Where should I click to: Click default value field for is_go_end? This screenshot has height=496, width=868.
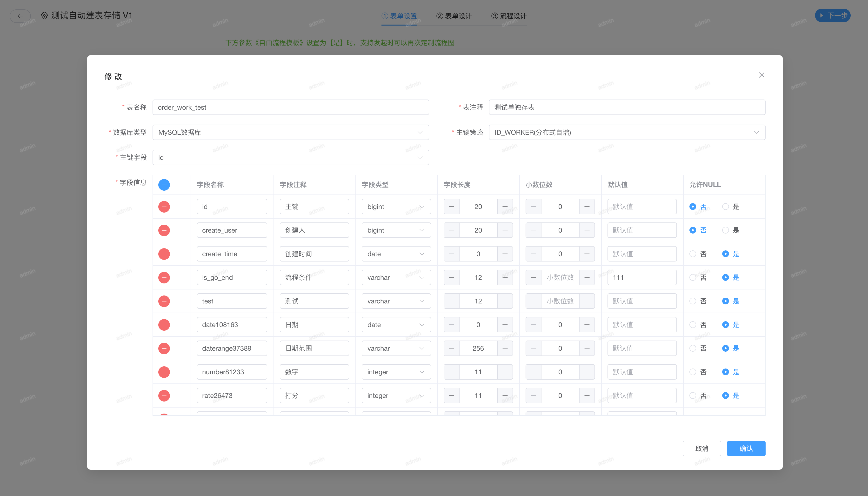point(641,277)
